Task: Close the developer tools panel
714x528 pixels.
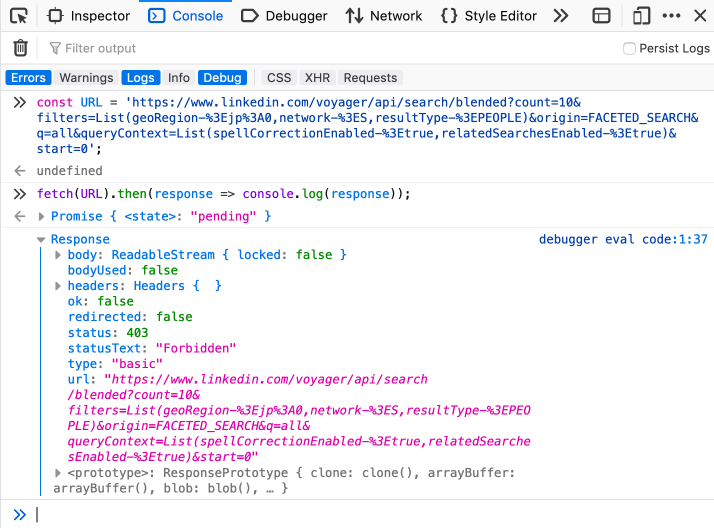Action: click(700, 16)
